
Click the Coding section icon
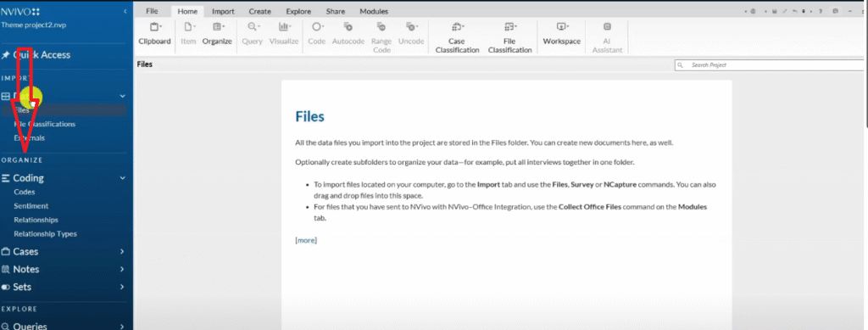6,178
